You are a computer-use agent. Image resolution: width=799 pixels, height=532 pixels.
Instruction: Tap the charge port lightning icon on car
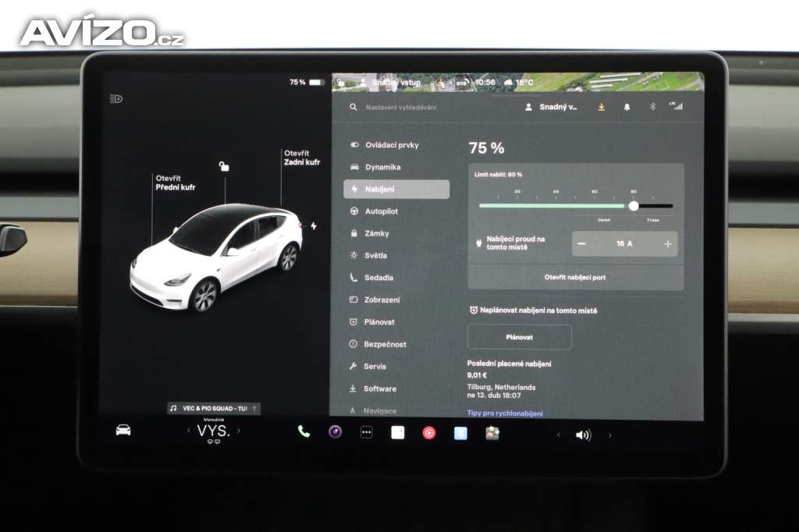314,226
